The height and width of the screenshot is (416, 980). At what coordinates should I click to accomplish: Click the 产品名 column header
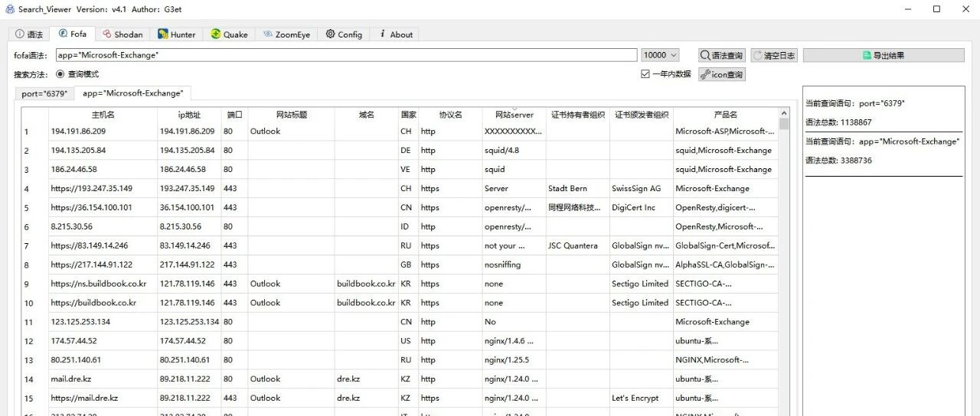click(725, 115)
